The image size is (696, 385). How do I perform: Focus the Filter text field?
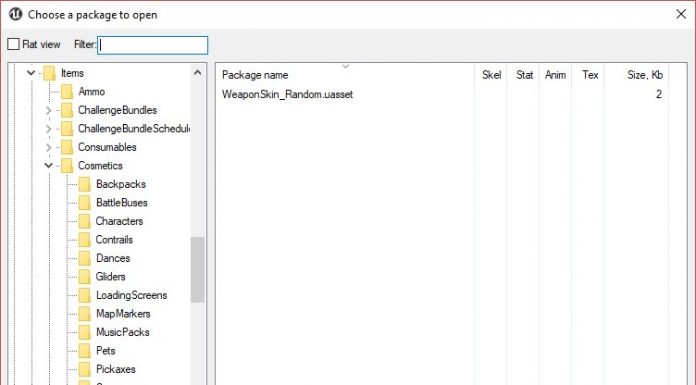tap(152, 45)
